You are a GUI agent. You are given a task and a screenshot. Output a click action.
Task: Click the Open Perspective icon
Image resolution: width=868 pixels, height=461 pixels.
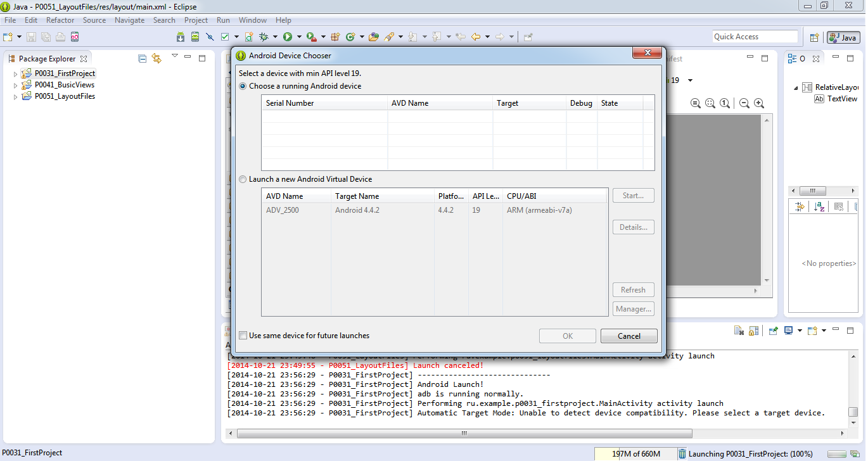pos(815,37)
